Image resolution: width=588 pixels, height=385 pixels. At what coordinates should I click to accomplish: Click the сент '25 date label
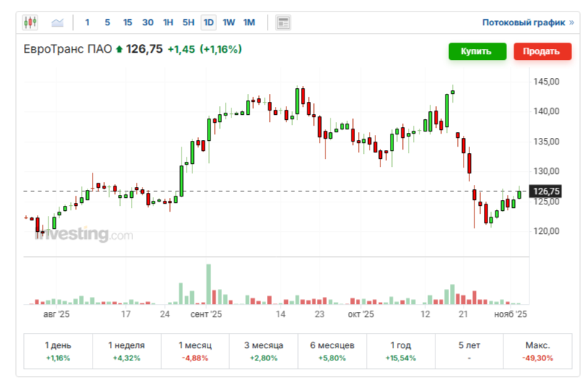(206, 313)
